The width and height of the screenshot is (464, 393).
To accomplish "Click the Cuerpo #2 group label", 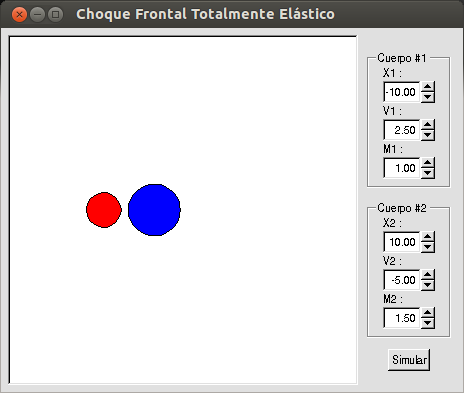I will pos(402,208).
